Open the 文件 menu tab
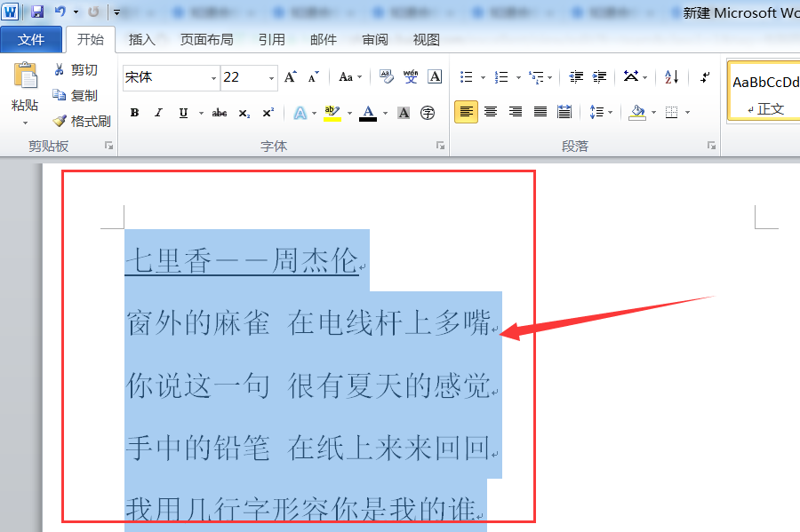 (x=31, y=40)
